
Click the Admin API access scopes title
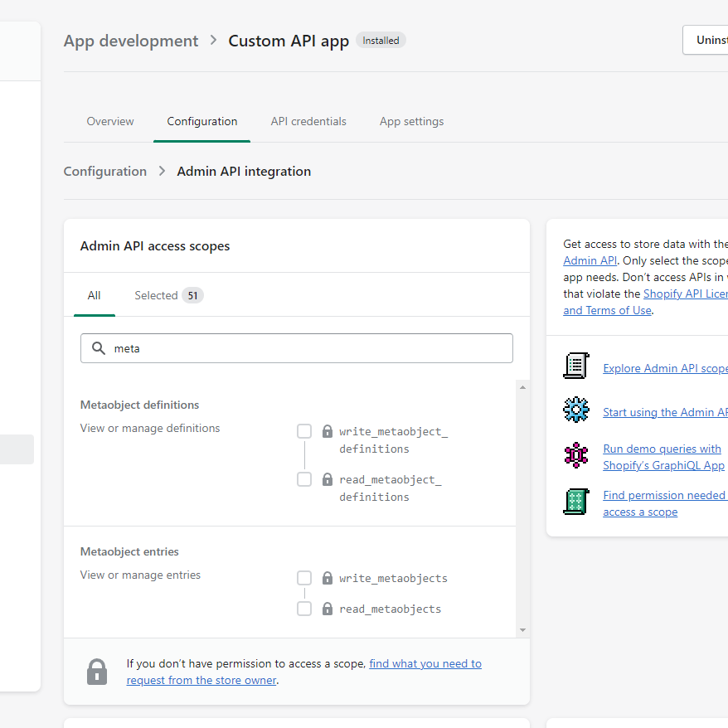click(x=155, y=246)
